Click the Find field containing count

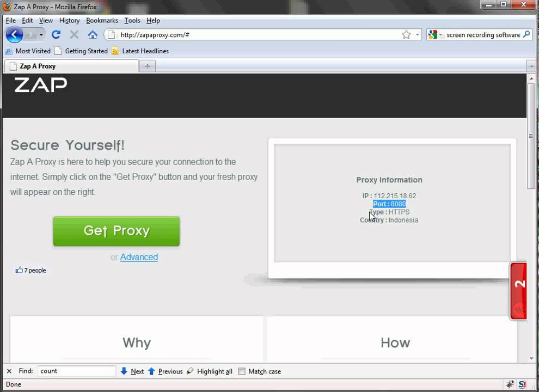(x=76, y=371)
